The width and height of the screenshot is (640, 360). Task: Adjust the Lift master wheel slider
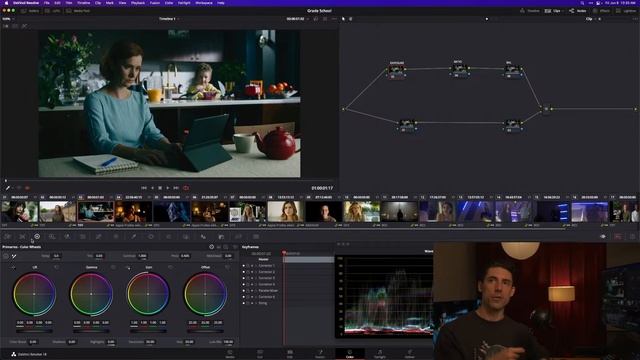coord(34,331)
